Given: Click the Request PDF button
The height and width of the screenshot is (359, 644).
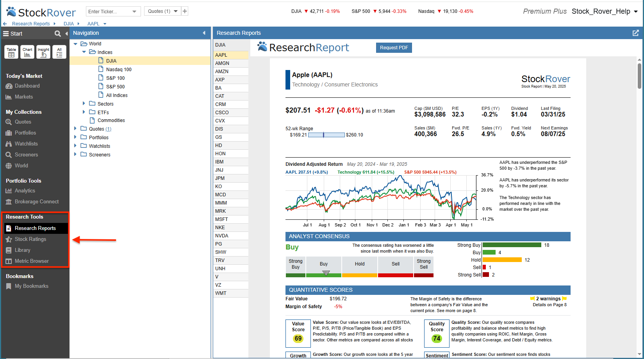Looking at the screenshot, I should coord(394,48).
